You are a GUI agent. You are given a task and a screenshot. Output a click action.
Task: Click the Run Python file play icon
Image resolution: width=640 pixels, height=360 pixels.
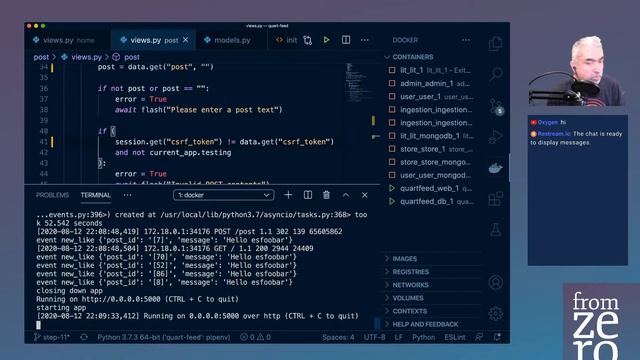tap(327, 40)
